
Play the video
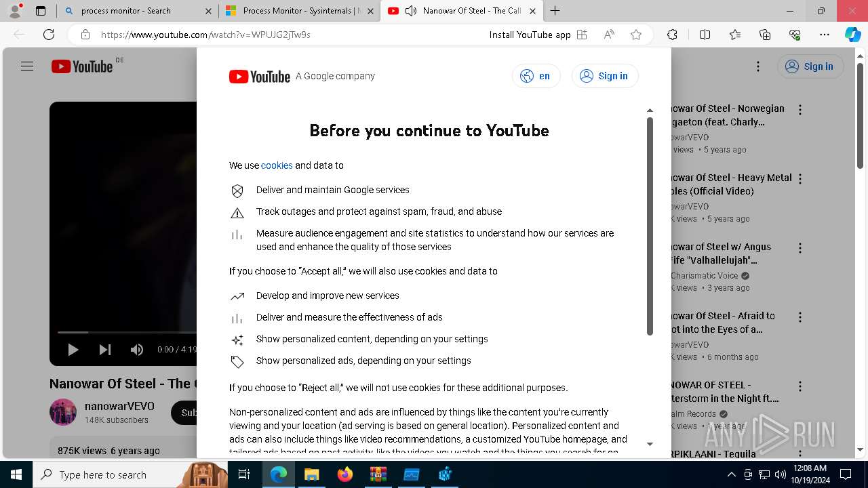(x=73, y=350)
